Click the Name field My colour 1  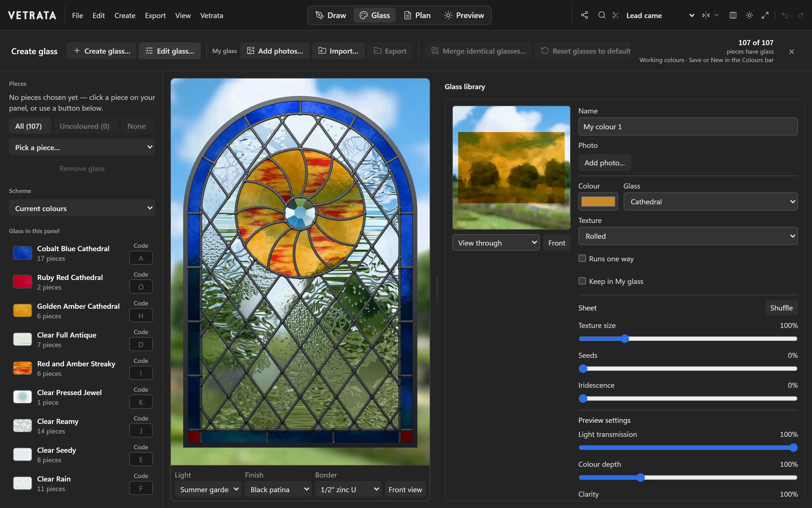[x=688, y=127]
